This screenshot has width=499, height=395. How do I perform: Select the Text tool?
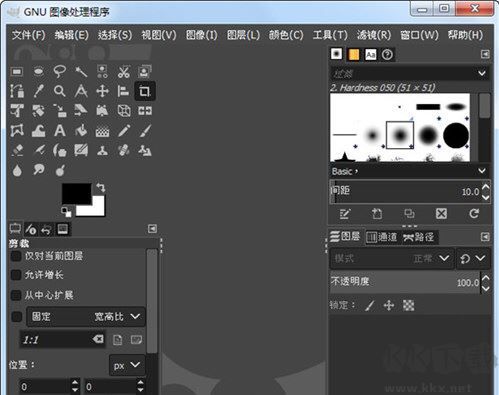click(60, 130)
